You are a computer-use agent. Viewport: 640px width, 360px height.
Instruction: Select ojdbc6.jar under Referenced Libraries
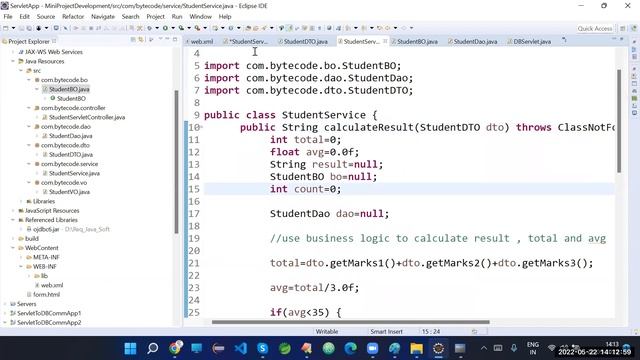pos(46,229)
